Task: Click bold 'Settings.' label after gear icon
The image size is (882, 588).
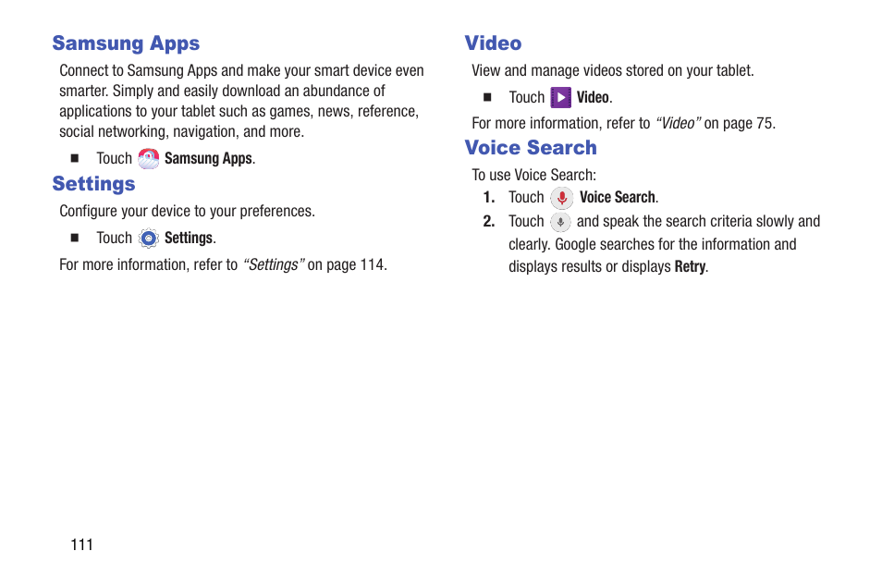Action: tap(190, 238)
